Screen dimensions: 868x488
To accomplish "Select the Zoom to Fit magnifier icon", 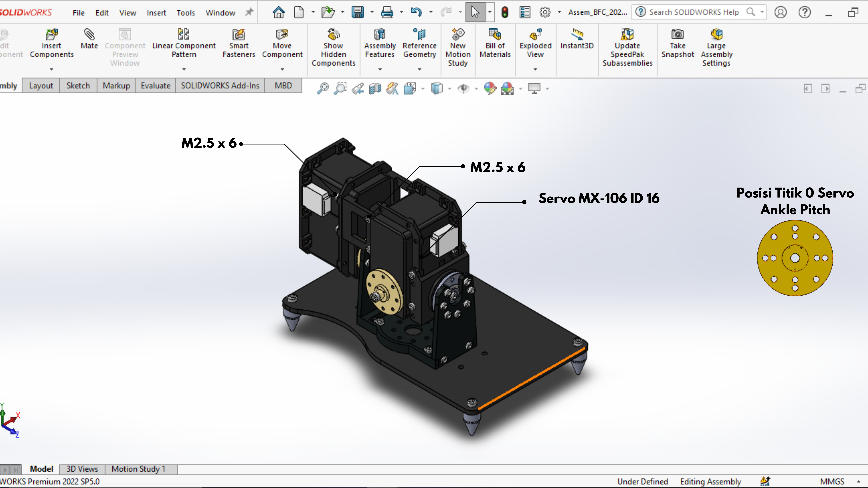I will [x=323, y=89].
